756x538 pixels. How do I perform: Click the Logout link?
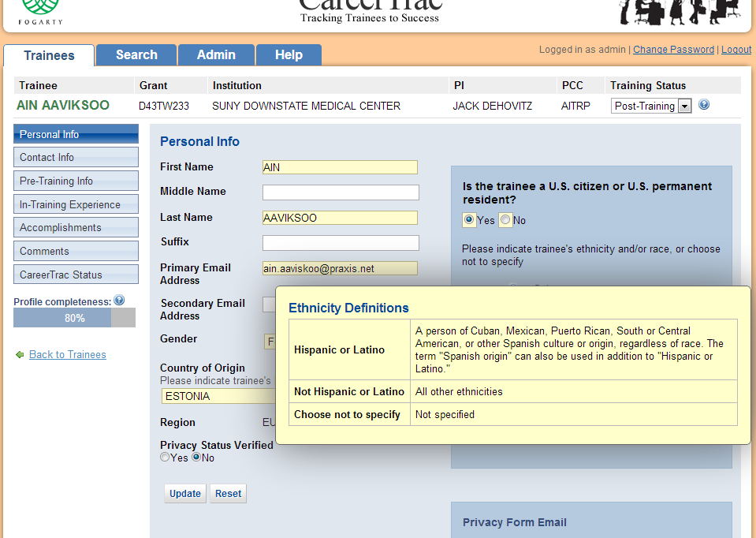pos(736,49)
